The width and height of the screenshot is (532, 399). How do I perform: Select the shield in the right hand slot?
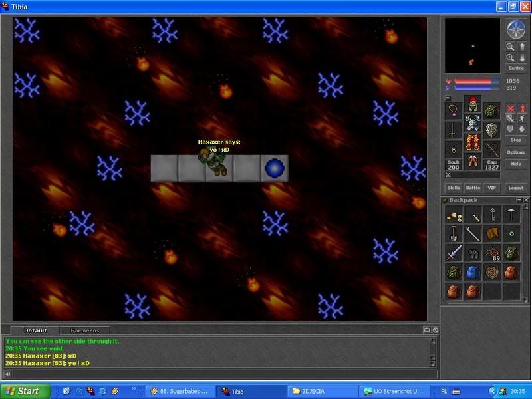(492, 130)
